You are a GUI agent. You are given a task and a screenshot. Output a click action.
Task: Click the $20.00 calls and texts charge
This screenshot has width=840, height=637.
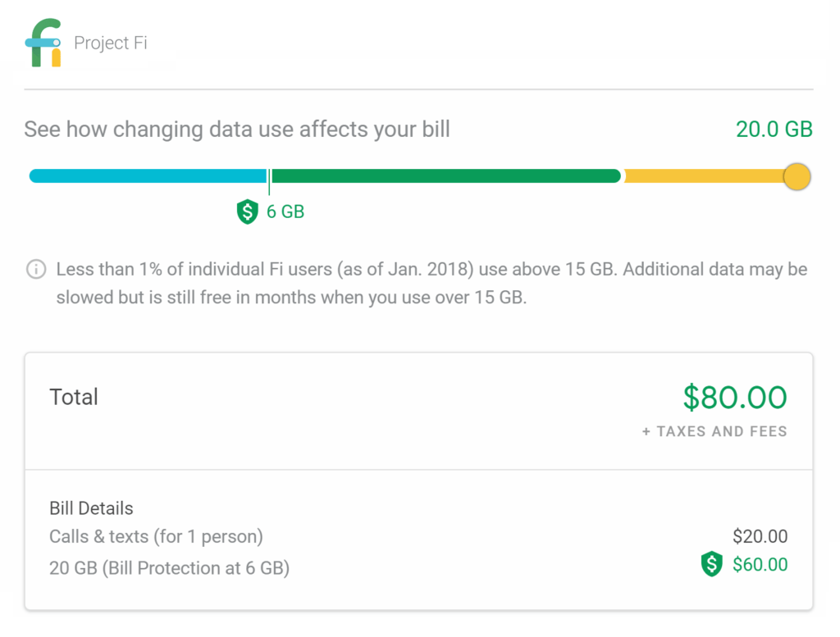(760, 536)
